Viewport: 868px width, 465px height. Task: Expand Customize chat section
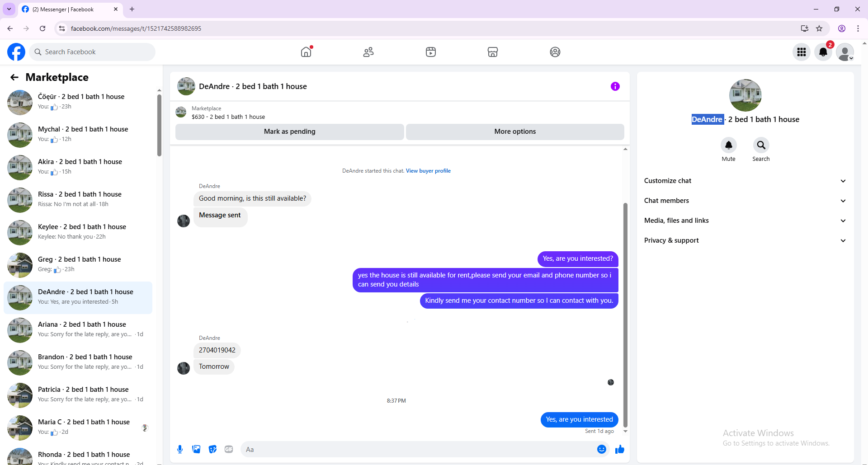[745, 181]
